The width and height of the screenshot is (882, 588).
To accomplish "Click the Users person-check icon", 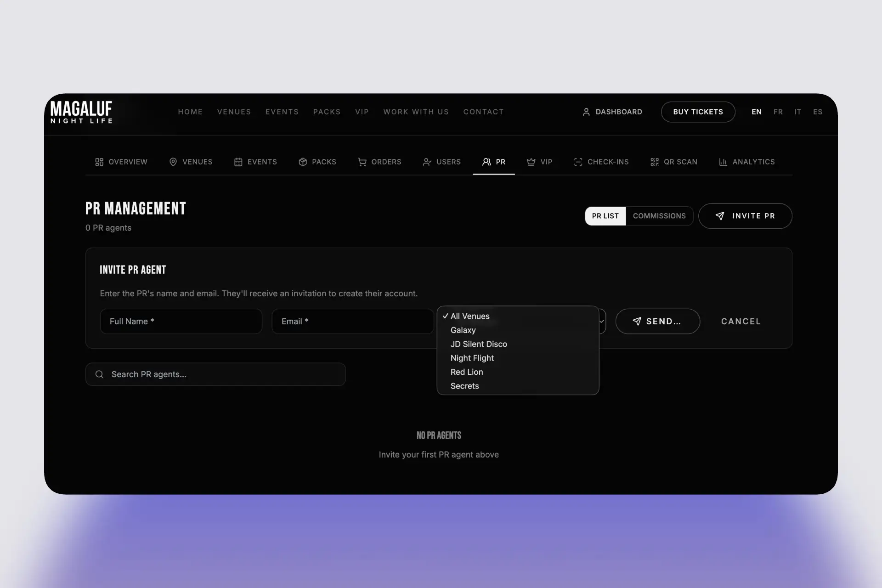I will click(x=427, y=162).
